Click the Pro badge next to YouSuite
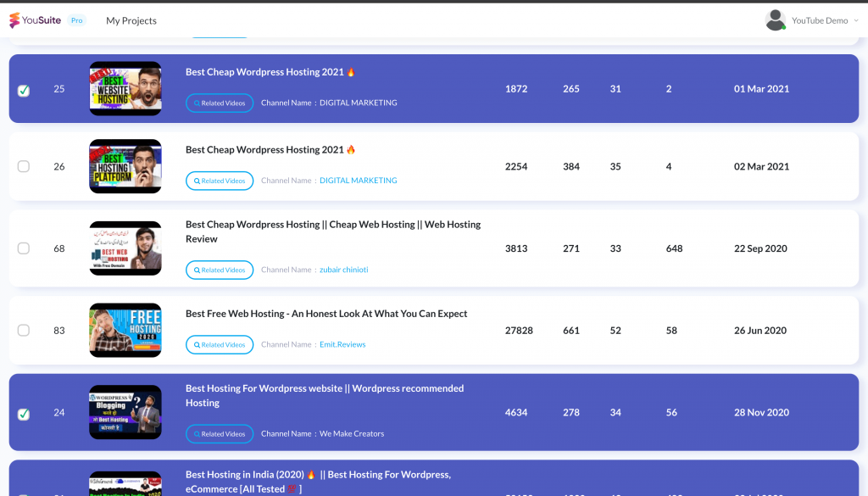This screenshot has width=868, height=496. coord(77,20)
